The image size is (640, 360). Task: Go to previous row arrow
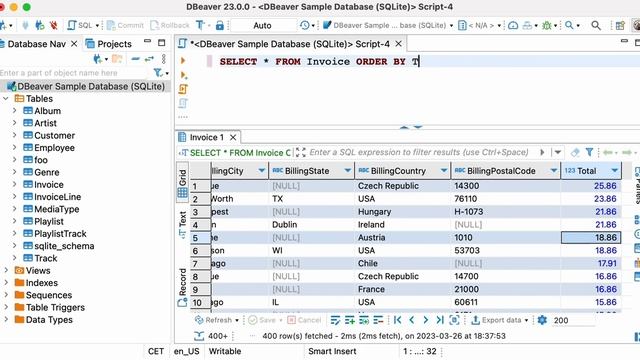click(x=411, y=320)
